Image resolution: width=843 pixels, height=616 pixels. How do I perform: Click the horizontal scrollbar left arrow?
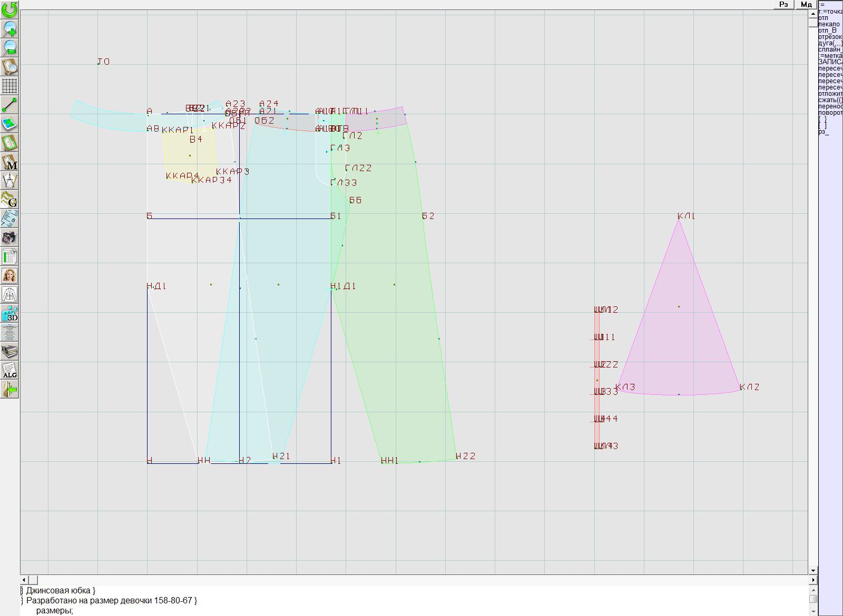tap(24, 580)
